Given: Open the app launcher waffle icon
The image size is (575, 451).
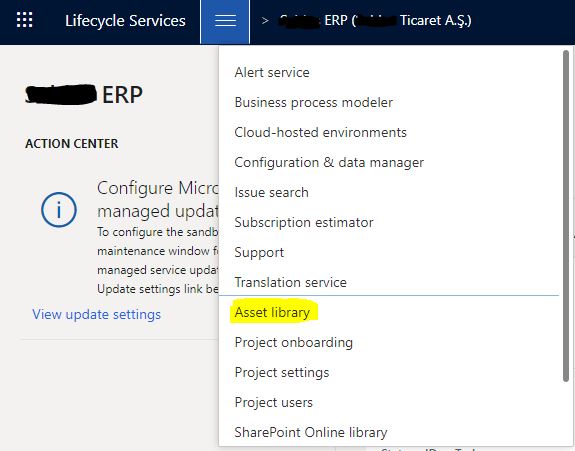Looking at the screenshot, I should click(25, 20).
